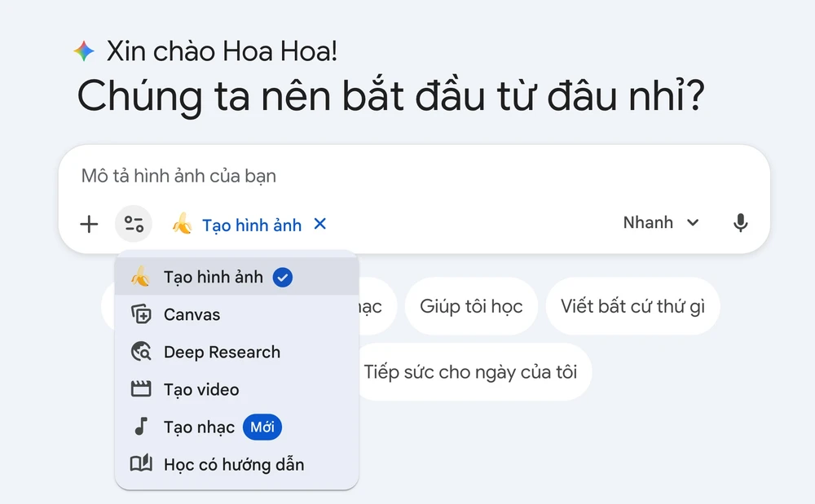Select the open book icon for Học có hướng dẫn
Screen dimensions: 815x504
point(142,464)
